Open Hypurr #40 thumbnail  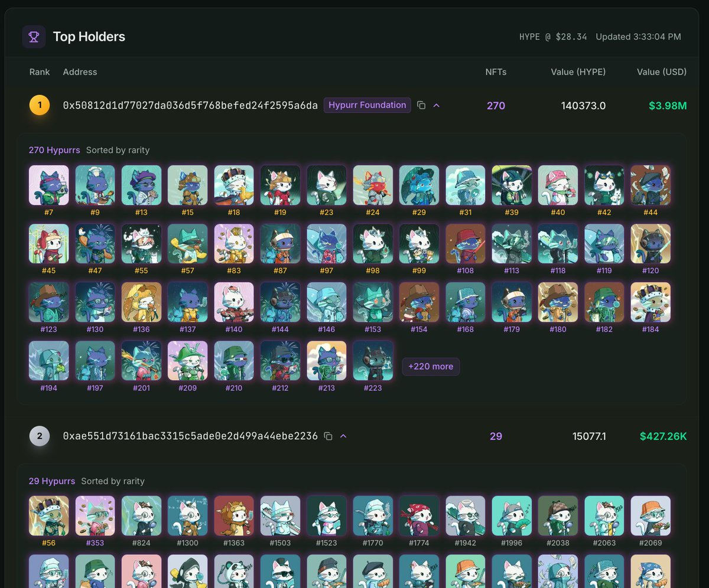point(558,185)
